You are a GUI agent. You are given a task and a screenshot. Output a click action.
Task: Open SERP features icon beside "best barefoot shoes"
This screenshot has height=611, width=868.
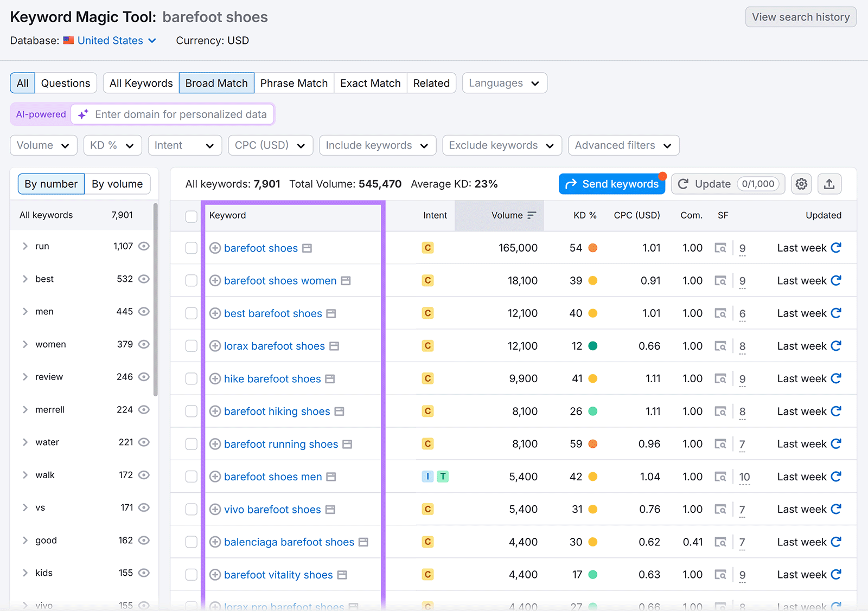coord(331,313)
